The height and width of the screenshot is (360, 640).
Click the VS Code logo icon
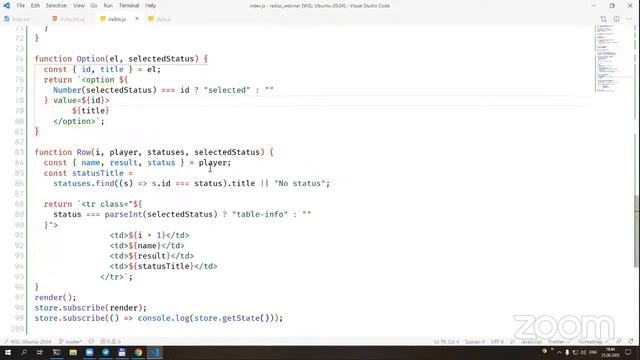(x=7, y=6)
